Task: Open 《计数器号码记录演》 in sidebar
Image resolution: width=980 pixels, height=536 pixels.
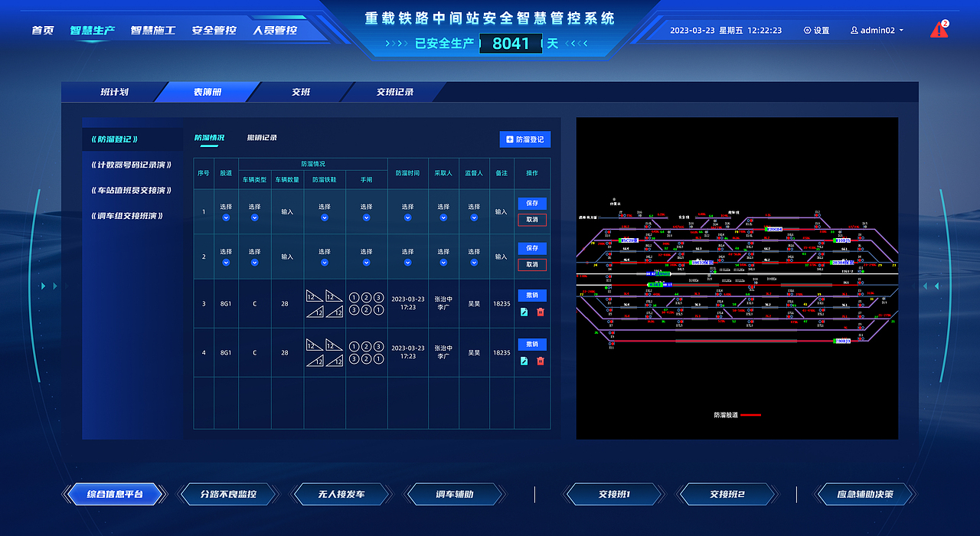Action: point(130,165)
